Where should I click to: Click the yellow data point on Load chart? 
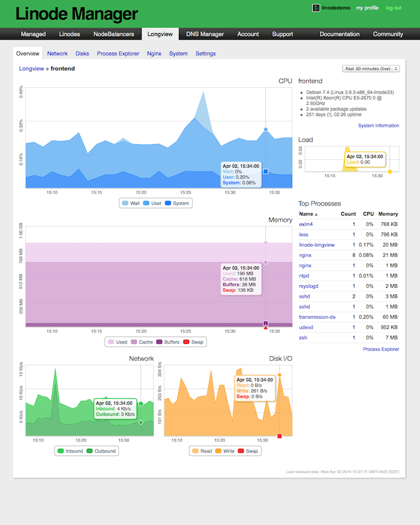point(390,172)
